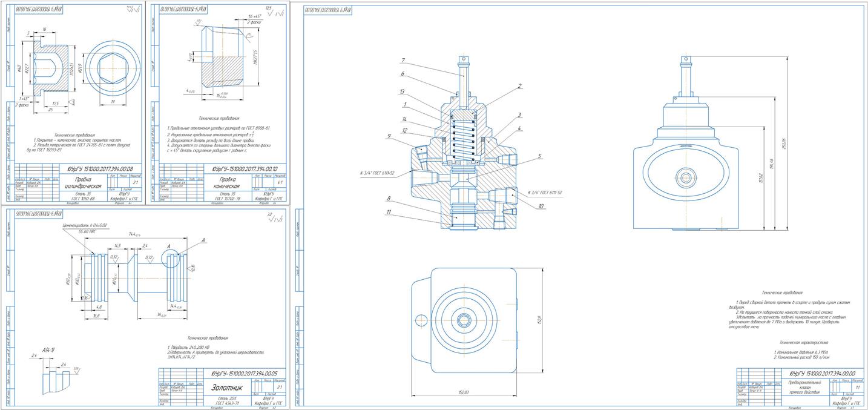Click the "ГОСТ 10702-78" material text
This screenshot has width=868, height=410.
228,198
